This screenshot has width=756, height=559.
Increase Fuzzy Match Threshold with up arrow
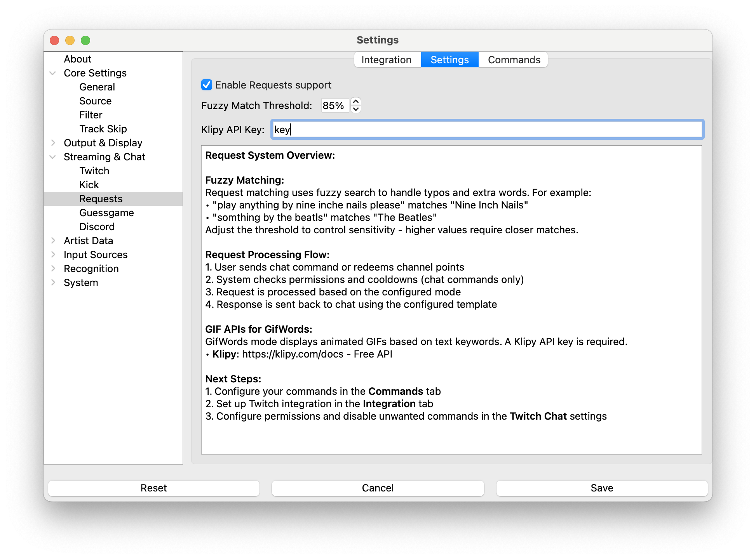pos(355,101)
